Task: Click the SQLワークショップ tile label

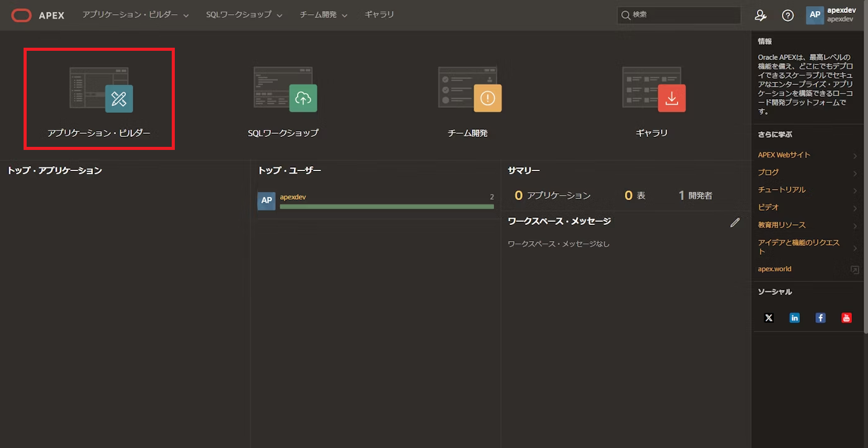Action: 283,133
